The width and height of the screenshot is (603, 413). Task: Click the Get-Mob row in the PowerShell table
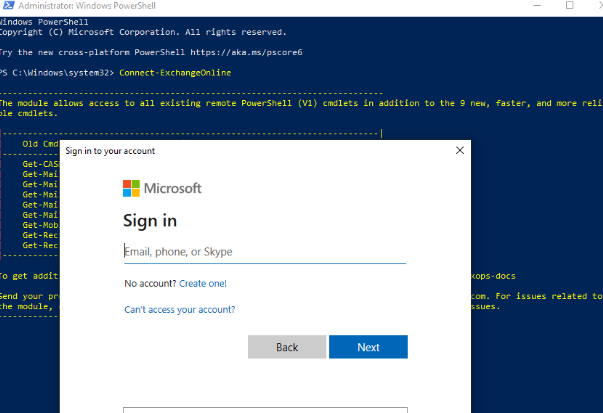point(40,225)
